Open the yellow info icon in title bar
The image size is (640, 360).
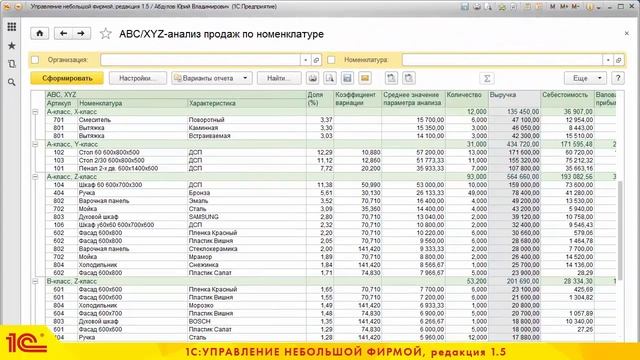[589, 7]
